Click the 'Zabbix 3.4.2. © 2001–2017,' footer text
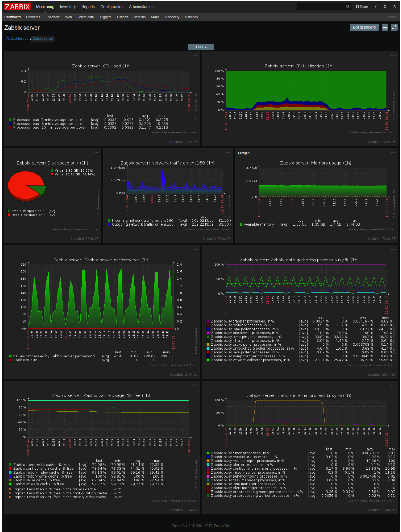 pyautogui.click(x=192, y=526)
